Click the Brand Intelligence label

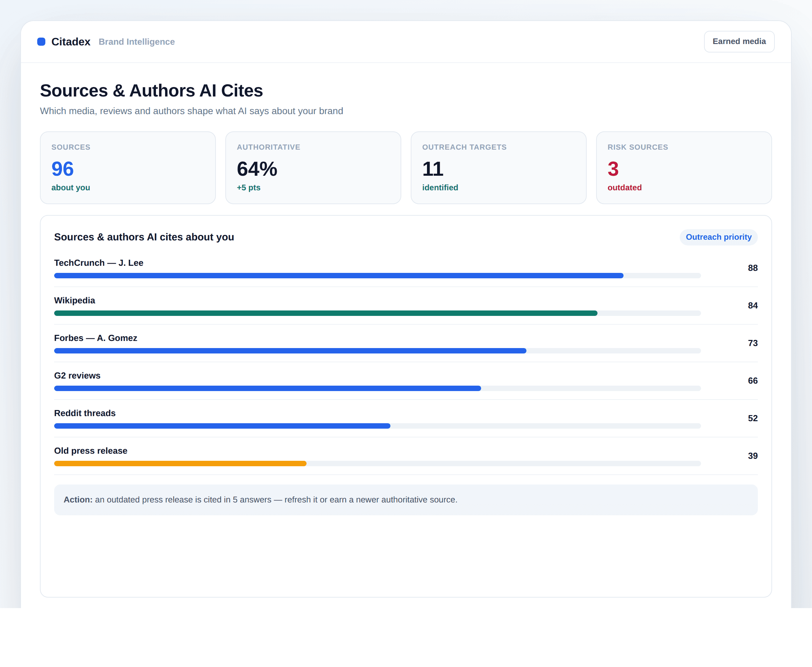137,42
